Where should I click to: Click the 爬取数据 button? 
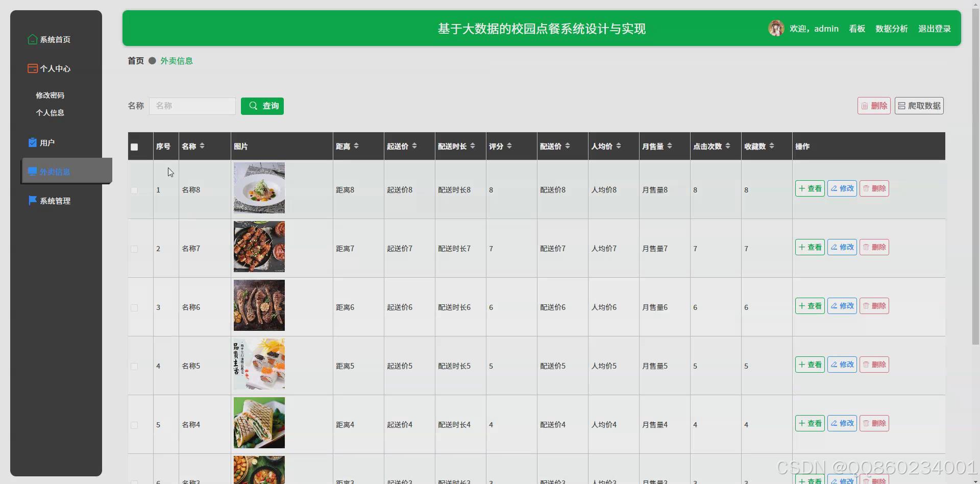(x=919, y=106)
